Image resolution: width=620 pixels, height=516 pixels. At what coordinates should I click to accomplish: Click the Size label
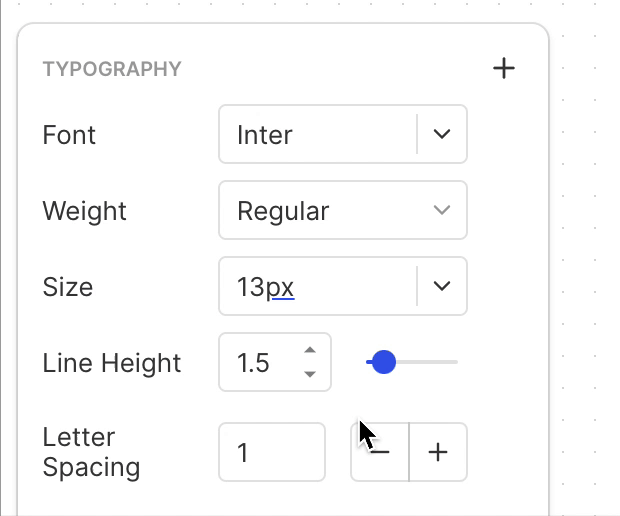(x=68, y=287)
